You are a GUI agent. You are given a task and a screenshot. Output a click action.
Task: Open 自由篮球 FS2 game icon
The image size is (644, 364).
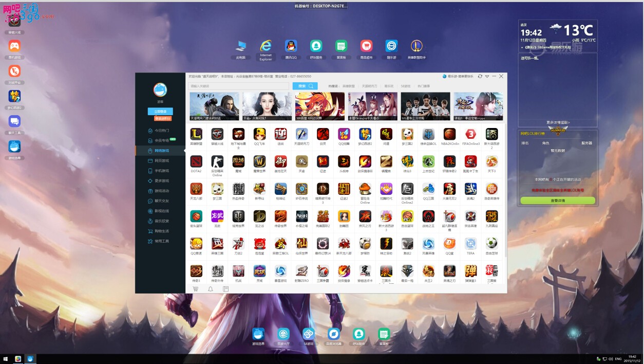(x=407, y=216)
